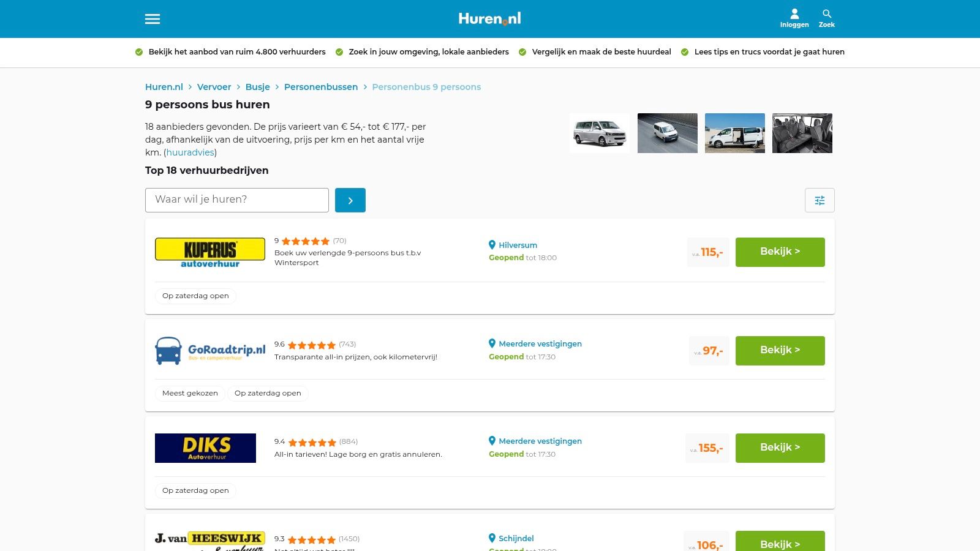
Task: Click the 'Meest gekozen' tag
Action: click(x=190, y=394)
